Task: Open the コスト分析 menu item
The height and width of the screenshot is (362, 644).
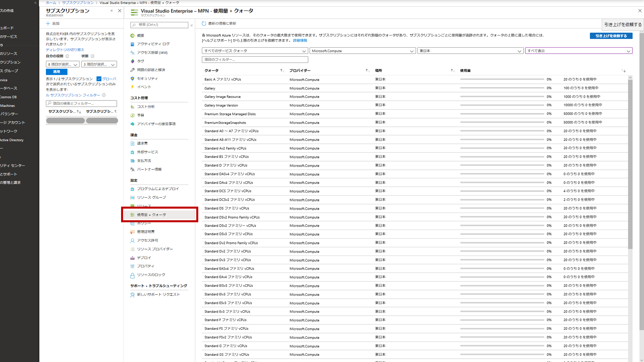Action: [x=146, y=107]
